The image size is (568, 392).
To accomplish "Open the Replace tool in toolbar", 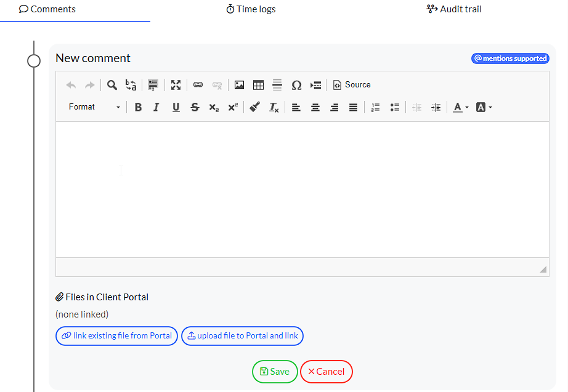I will coord(131,85).
